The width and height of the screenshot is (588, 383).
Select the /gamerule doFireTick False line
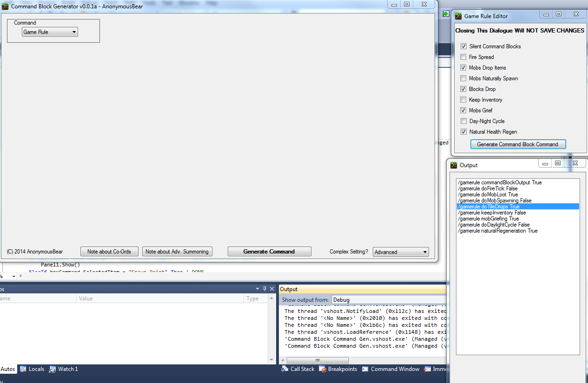(518, 188)
